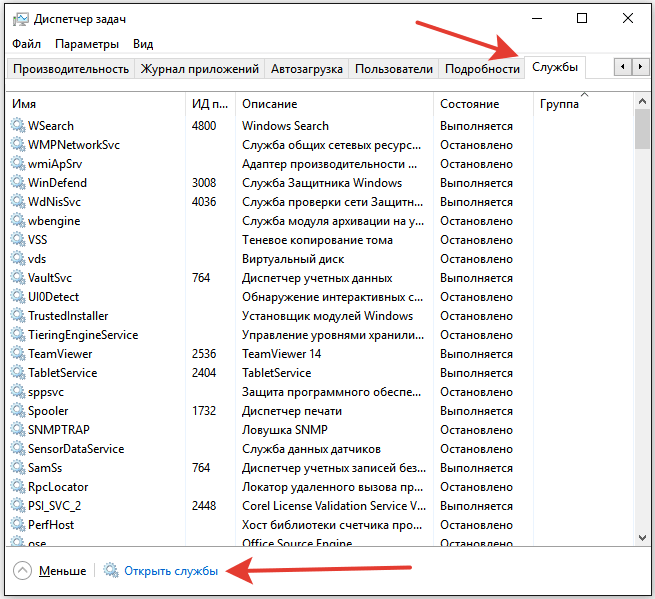The width and height of the screenshot is (655, 599).
Task: Switch to the Журнал приложений tab
Action: coord(200,69)
